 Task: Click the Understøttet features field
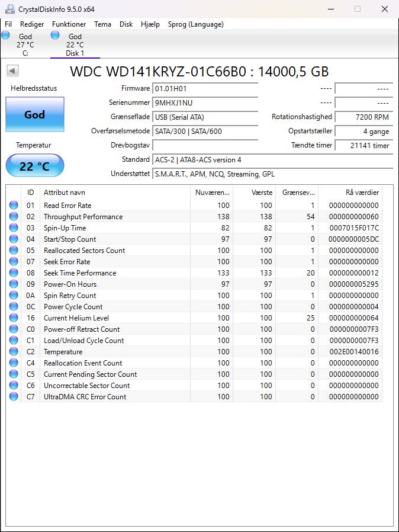tap(272, 174)
